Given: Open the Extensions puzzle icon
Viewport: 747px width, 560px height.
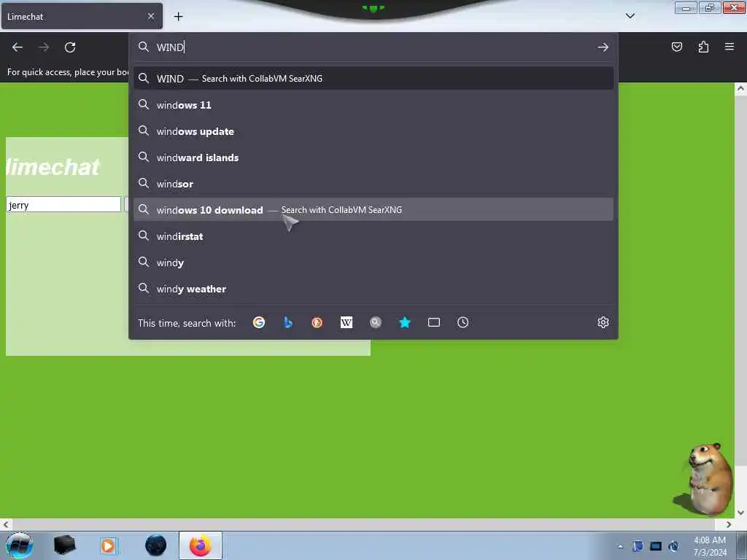Looking at the screenshot, I should click(703, 47).
